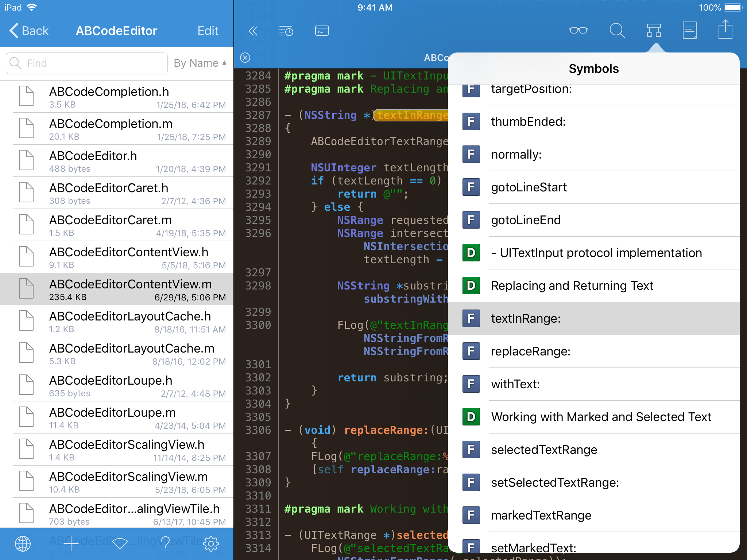
Task: Open file properties with the document icon
Action: [689, 31]
